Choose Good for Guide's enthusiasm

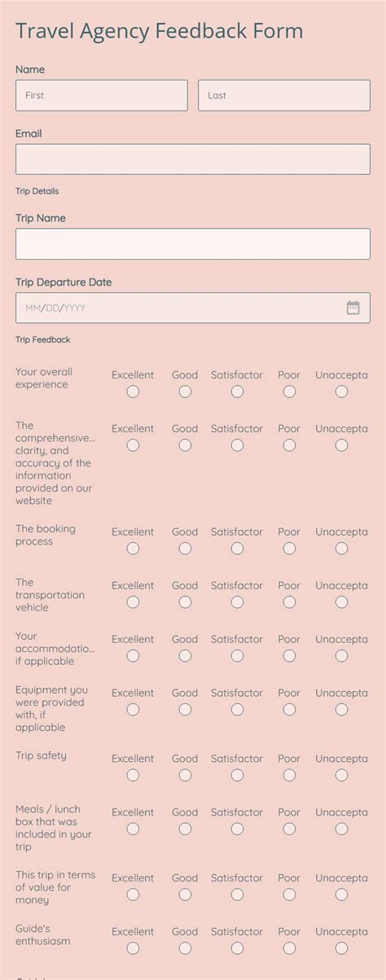tap(185, 948)
